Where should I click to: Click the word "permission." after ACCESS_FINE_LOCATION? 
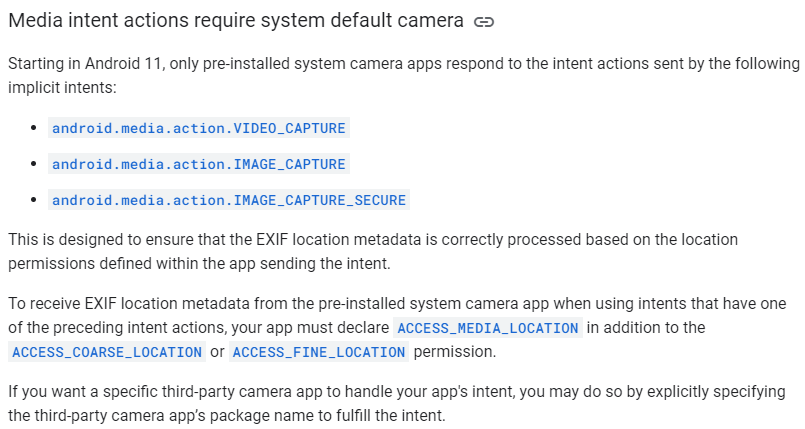coord(455,352)
